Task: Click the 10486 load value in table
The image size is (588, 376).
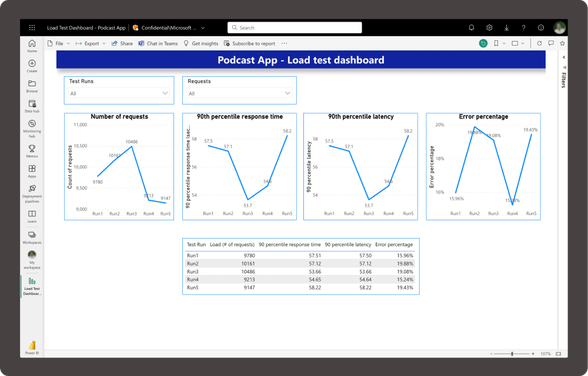Action: coord(248,271)
